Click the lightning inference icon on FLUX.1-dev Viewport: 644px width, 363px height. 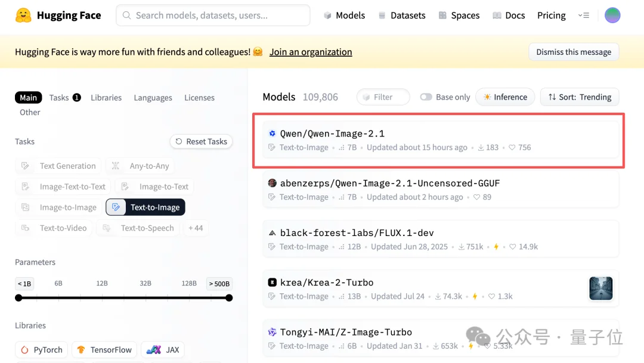[496, 247]
